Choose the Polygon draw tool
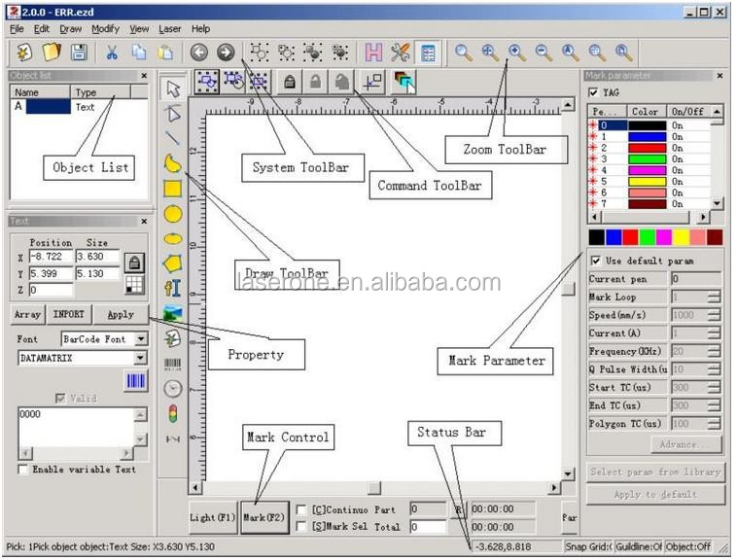 (173, 262)
